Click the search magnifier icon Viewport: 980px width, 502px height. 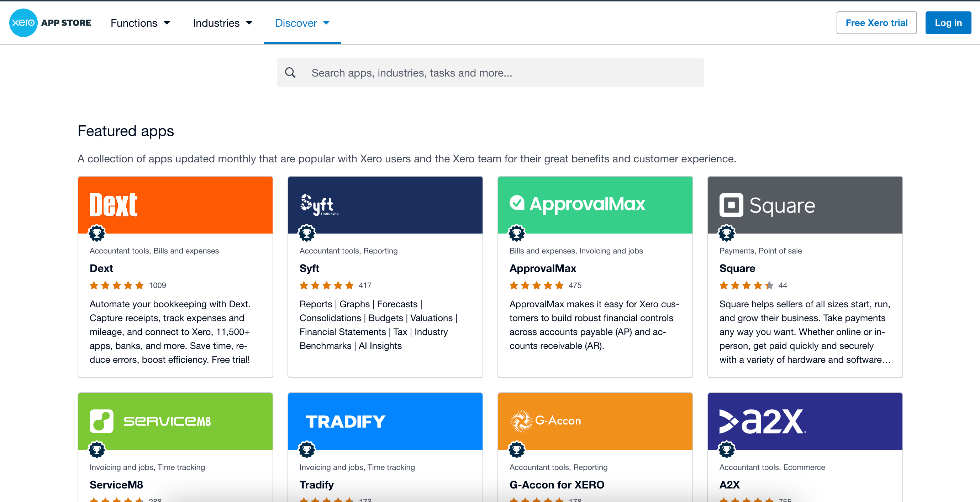tap(291, 72)
